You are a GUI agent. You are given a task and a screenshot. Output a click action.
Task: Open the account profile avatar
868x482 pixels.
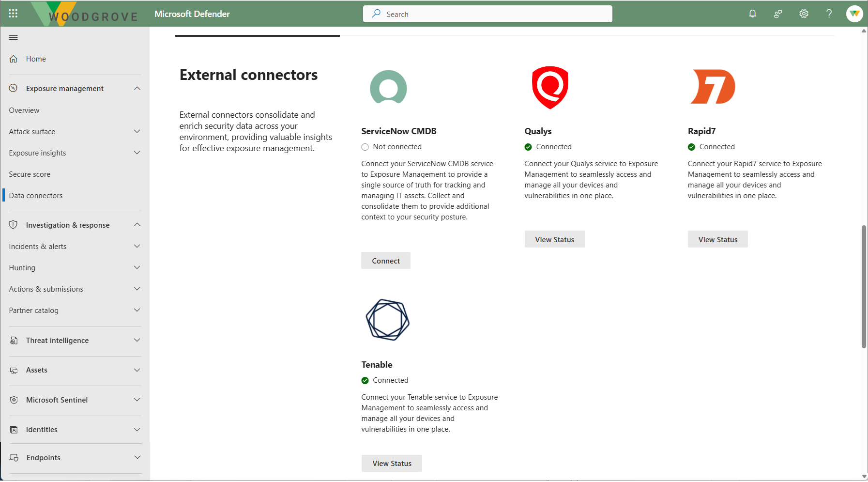(x=854, y=14)
